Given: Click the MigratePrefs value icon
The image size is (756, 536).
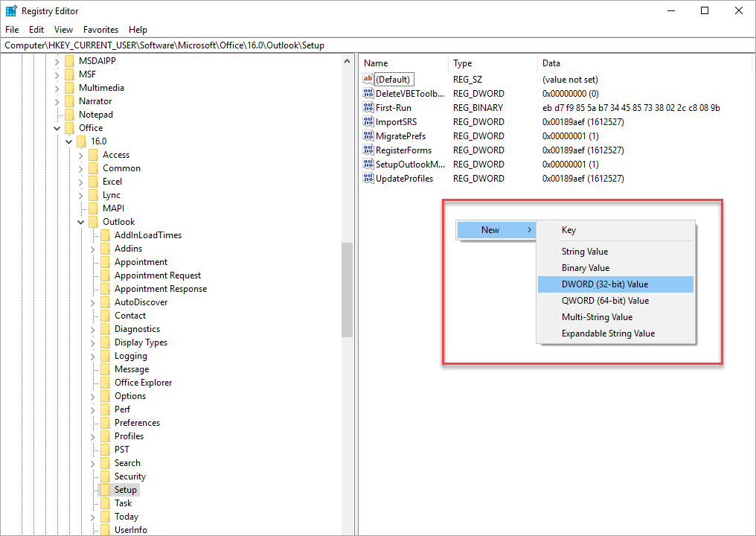Looking at the screenshot, I should (x=368, y=136).
